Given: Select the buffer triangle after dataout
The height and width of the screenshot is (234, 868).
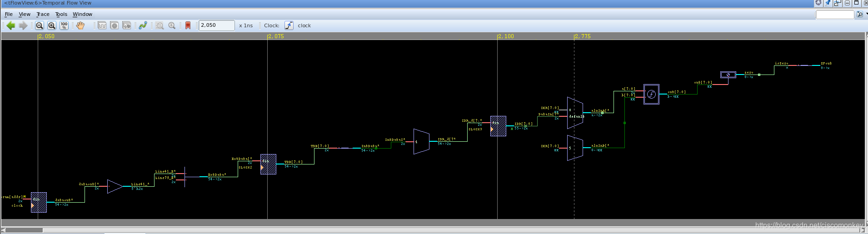Looking at the screenshot, I should pyautogui.click(x=115, y=186).
